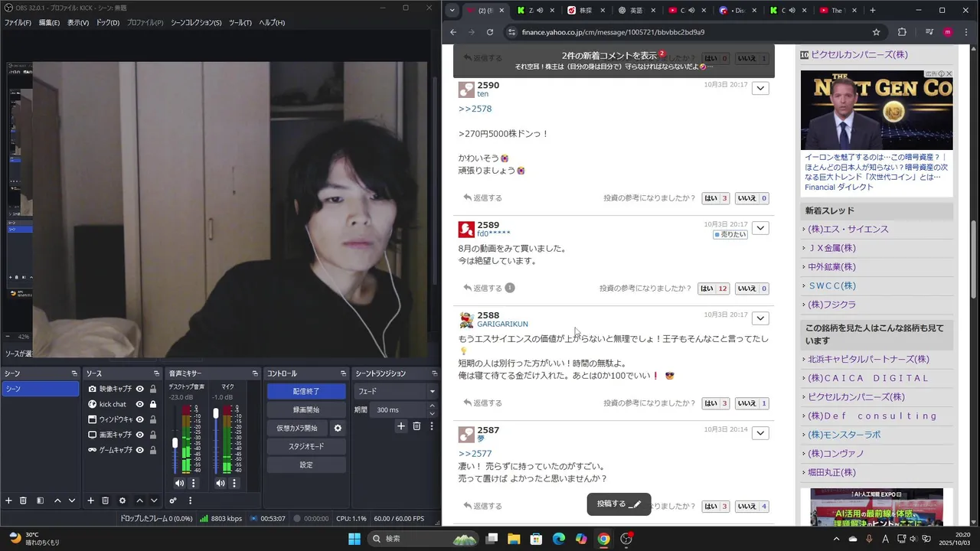Open Chrome extensions puzzle icon
The image size is (980, 551).
click(902, 32)
